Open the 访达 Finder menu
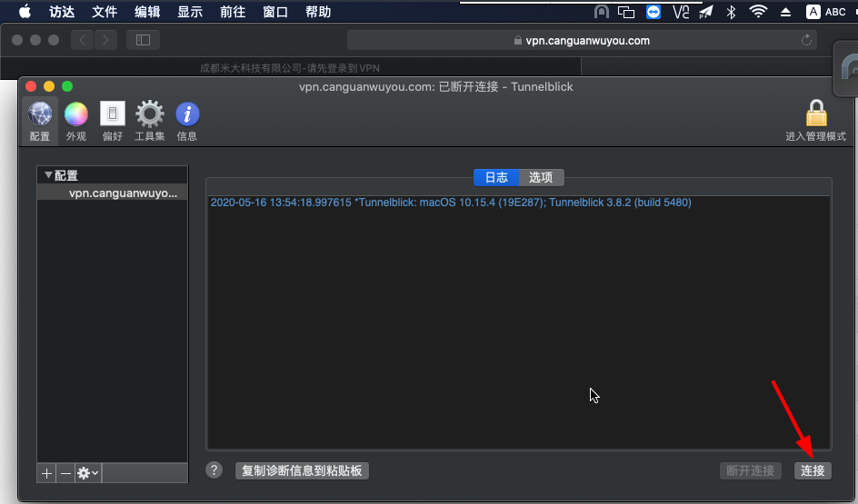 point(62,12)
